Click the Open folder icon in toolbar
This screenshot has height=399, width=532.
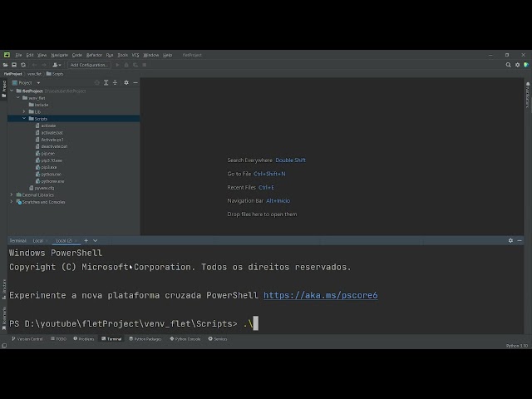(6, 65)
